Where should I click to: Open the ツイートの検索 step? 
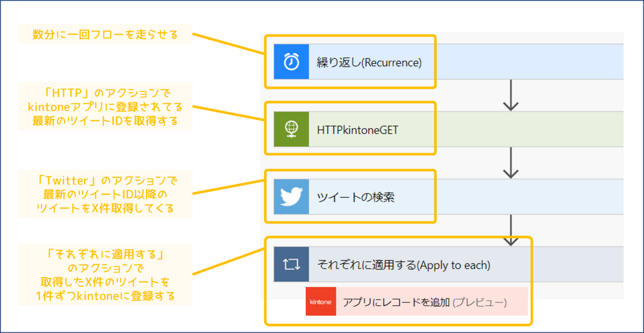click(449, 197)
